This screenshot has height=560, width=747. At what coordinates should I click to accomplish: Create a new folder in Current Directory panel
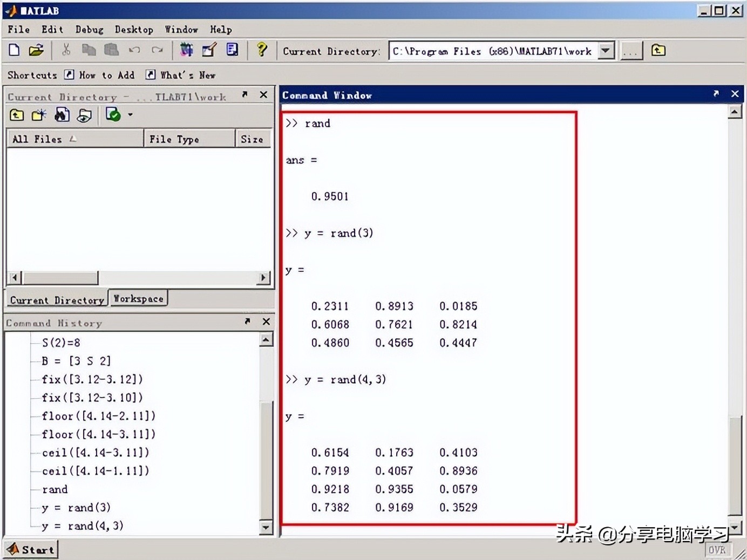pos(39,115)
